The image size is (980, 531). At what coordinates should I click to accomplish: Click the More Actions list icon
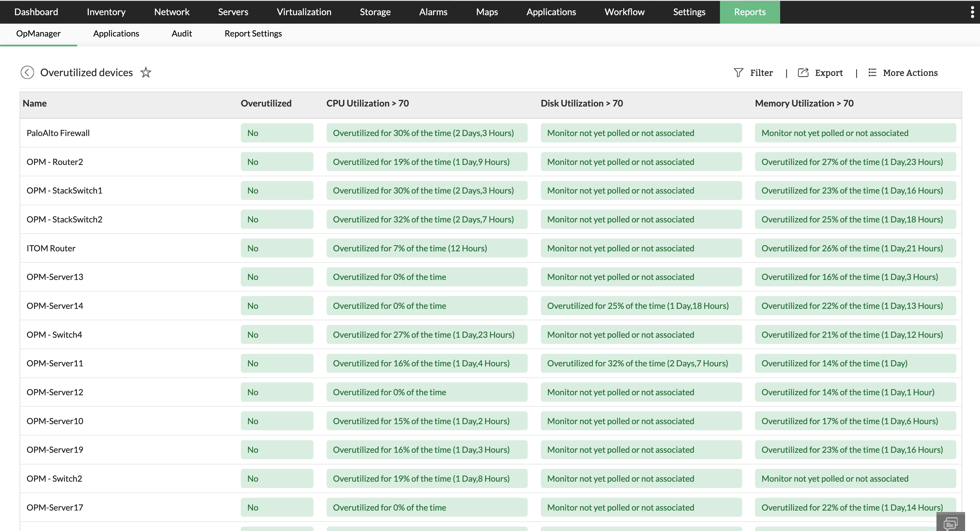pyautogui.click(x=872, y=73)
